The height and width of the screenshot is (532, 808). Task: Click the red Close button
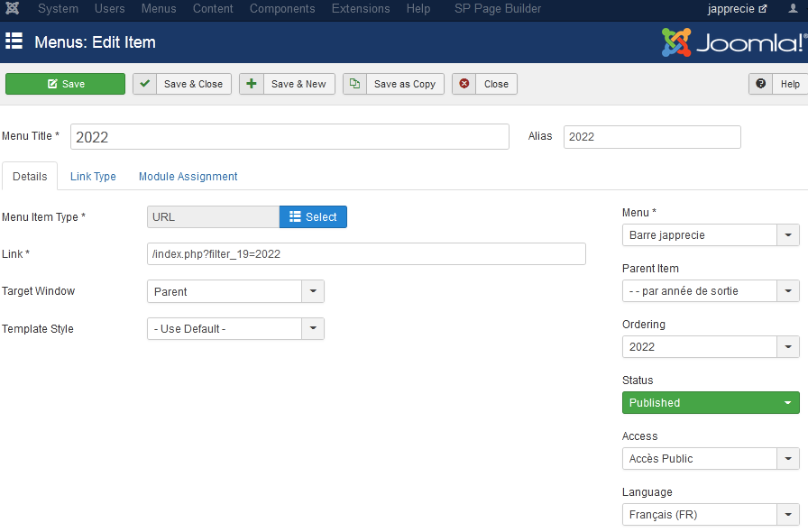[x=484, y=84]
